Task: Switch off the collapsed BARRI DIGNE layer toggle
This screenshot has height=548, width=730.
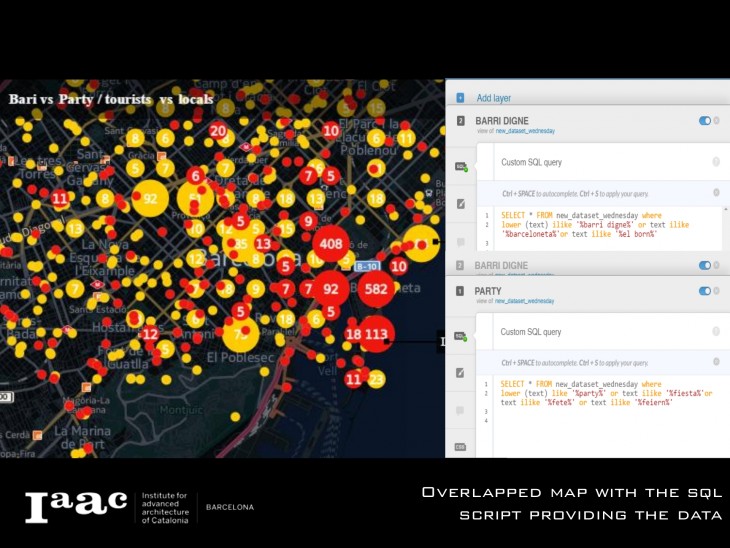Action: [x=704, y=266]
